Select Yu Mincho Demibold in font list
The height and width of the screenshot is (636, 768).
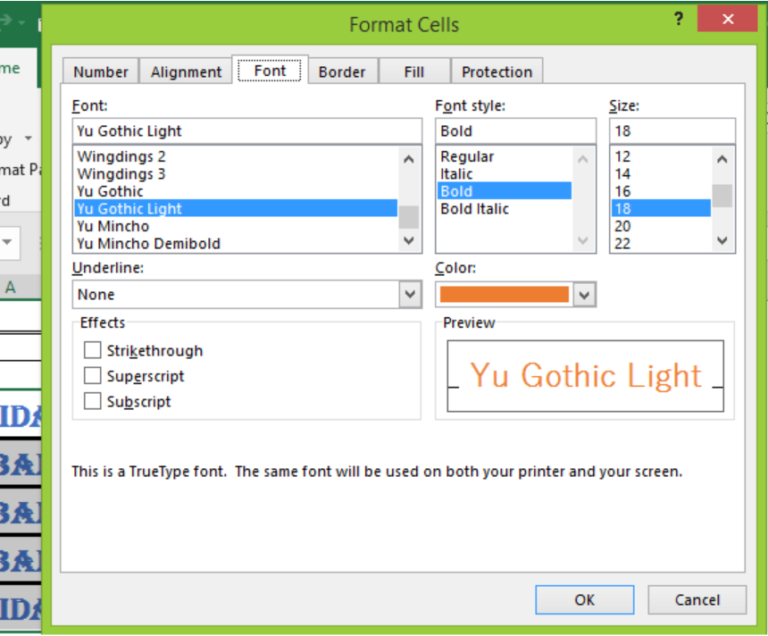149,244
